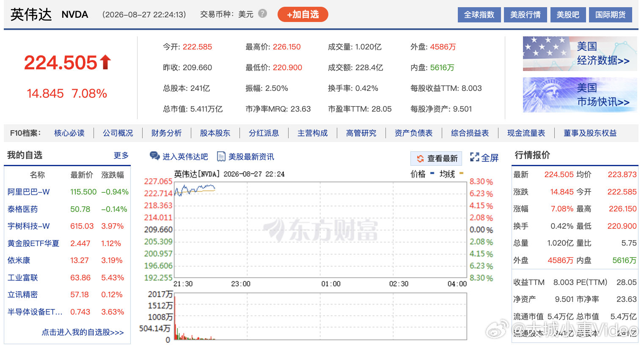This screenshot has width=644, height=345.
Task: Open the 美国经济数据 banner
Action: click(580, 54)
